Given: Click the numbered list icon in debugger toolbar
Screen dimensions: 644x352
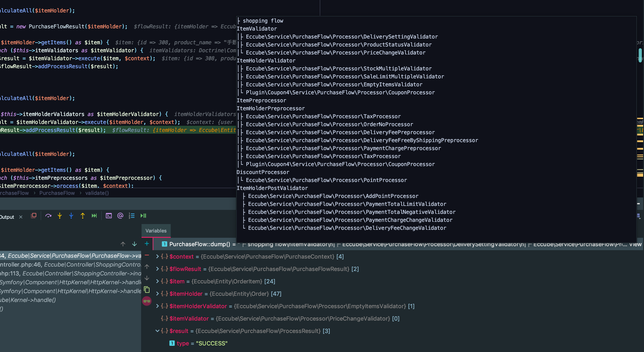Looking at the screenshot, I should tap(132, 216).
